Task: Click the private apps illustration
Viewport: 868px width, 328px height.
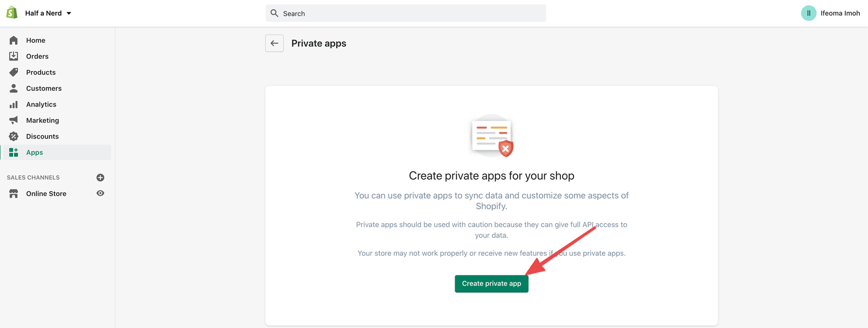Action: click(x=492, y=136)
